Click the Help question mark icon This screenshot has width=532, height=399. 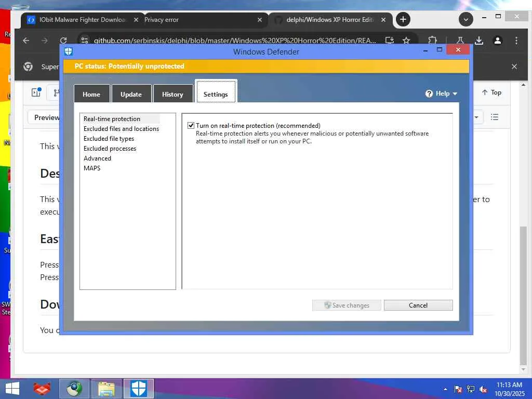(x=429, y=94)
